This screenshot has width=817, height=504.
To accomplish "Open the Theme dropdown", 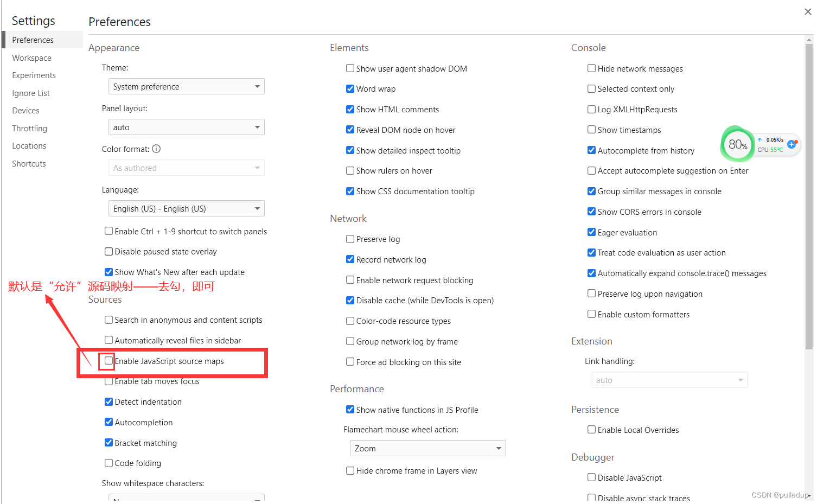I will [186, 86].
